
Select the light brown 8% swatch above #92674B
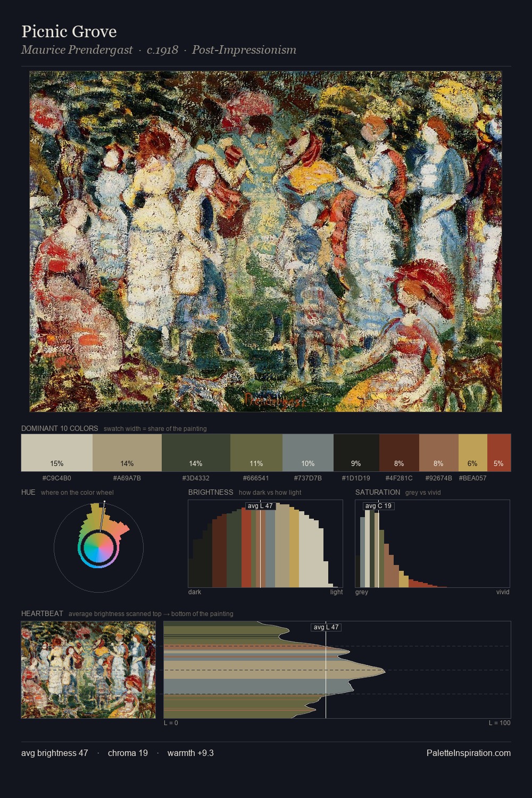439,453
